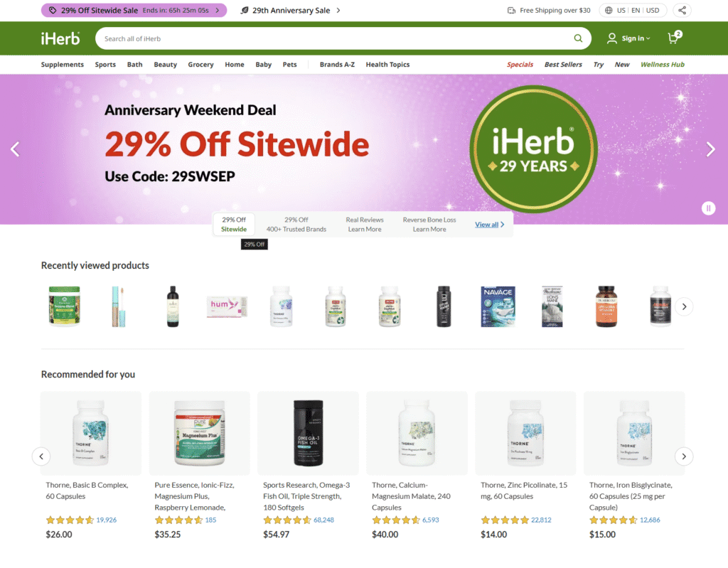
Task: Open the Brands A-Z menu item
Action: coord(337,65)
